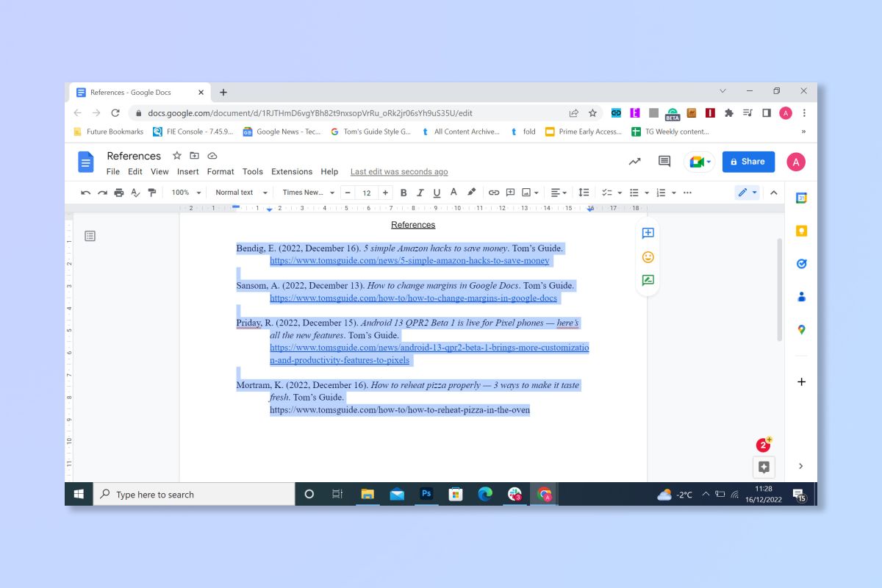This screenshot has width=882, height=588.
Task: Open the Tools menu
Action: click(253, 172)
